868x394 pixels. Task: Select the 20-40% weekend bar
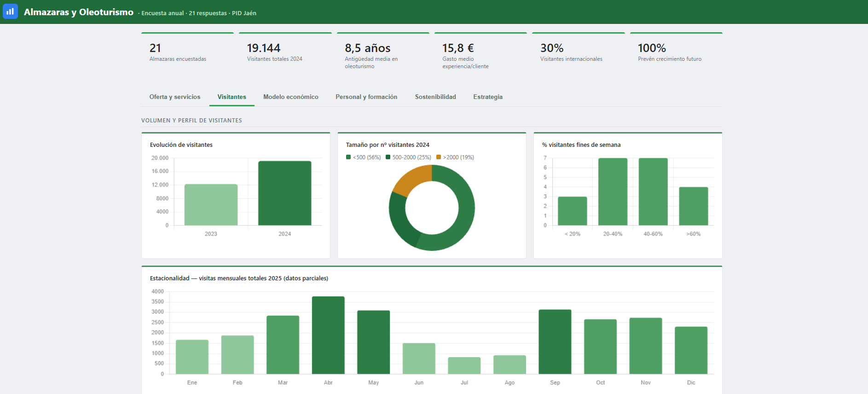pyautogui.click(x=613, y=192)
